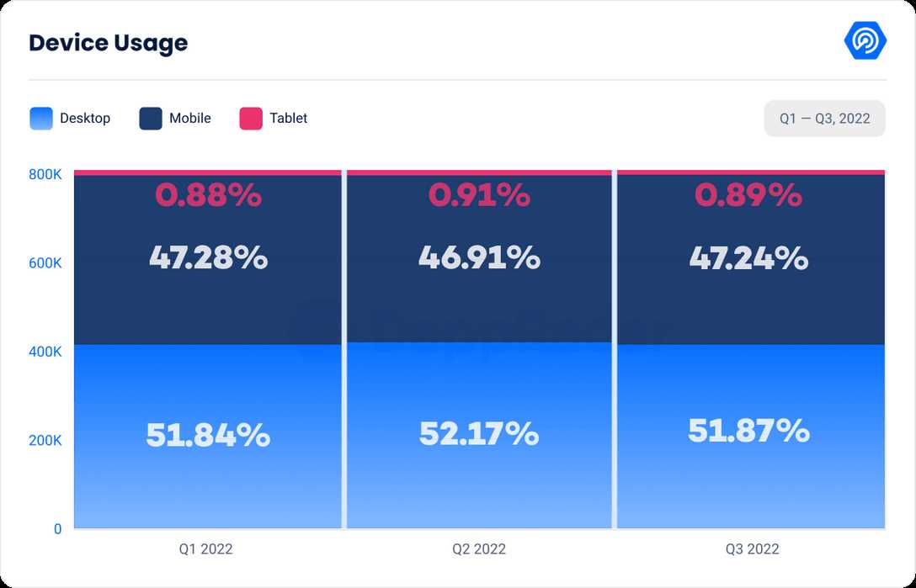Click the Q1 2022 axis label
916x588 pixels.
(x=205, y=549)
